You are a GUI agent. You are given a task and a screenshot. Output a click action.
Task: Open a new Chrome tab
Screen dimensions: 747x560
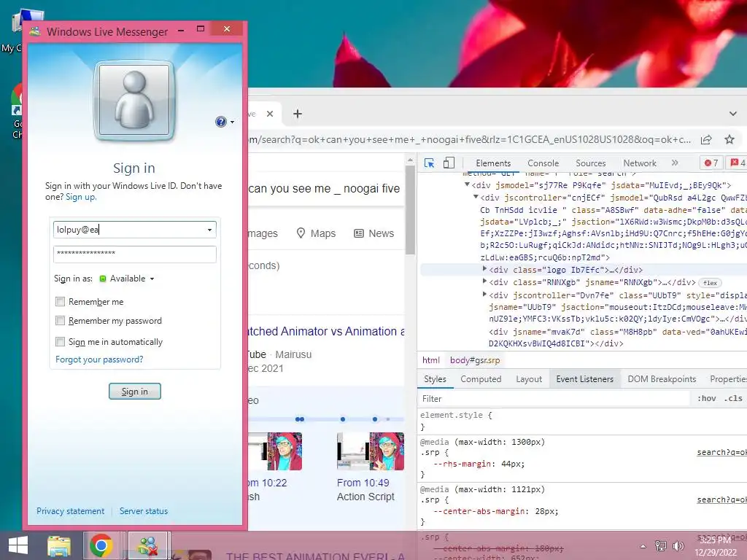pyautogui.click(x=298, y=114)
